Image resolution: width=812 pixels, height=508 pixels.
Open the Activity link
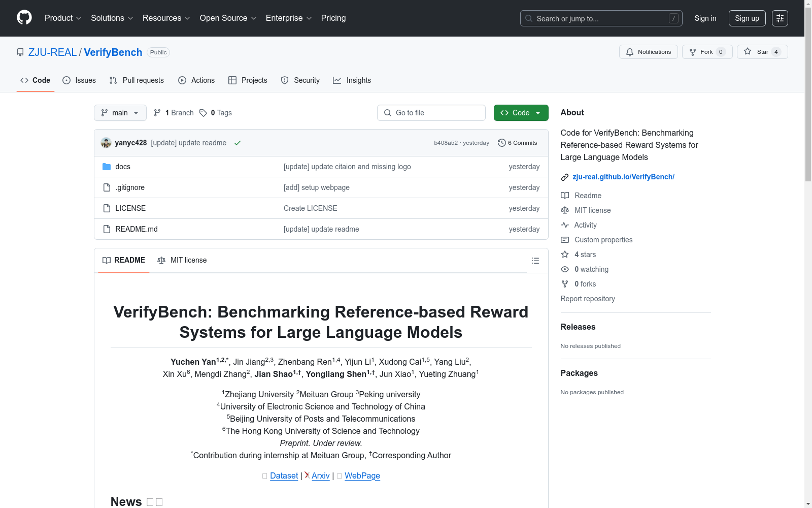[579, 225]
